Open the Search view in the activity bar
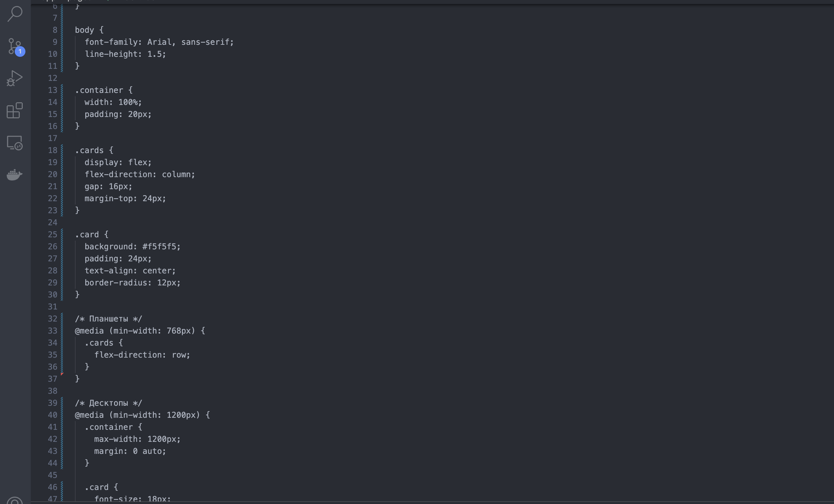 (x=15, y=14)
